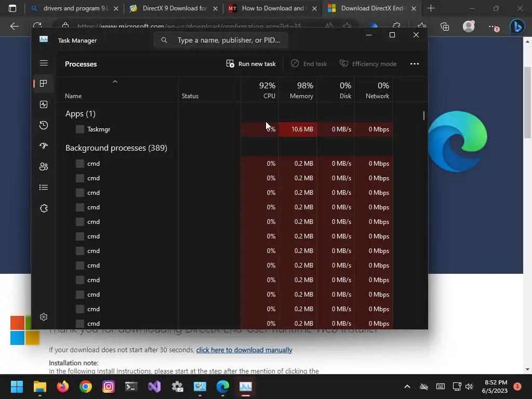Open File Explorer from taskbar
The width and height of the screenshot is (532, 399).
coord(39,387)
